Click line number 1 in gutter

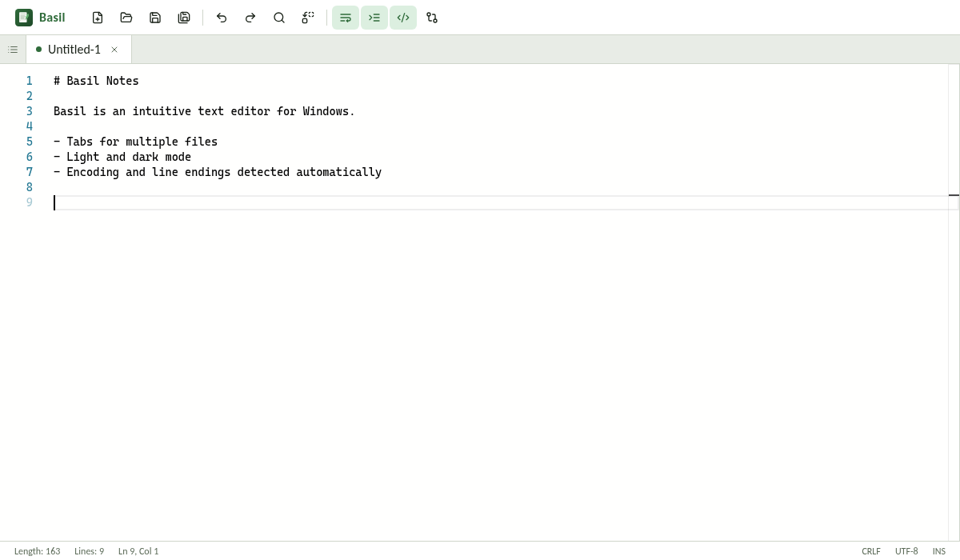tap(30, 81)
